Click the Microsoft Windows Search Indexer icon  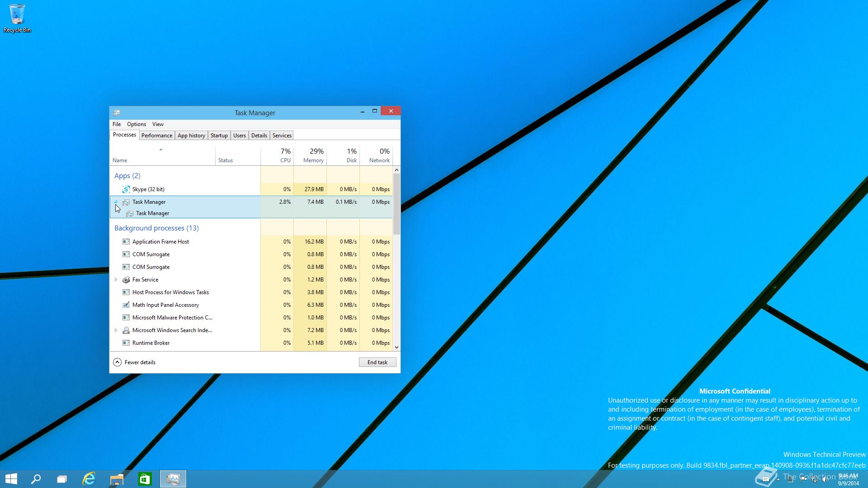(x=126, y=330)
